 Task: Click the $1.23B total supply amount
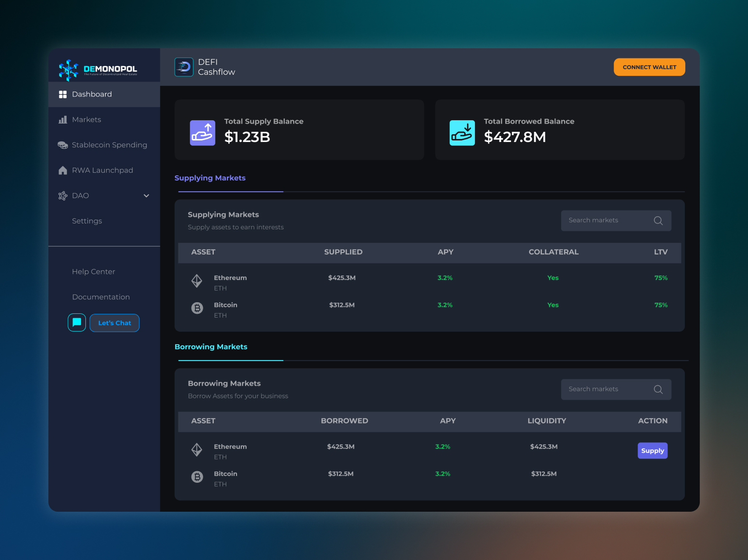pos(247,137)
